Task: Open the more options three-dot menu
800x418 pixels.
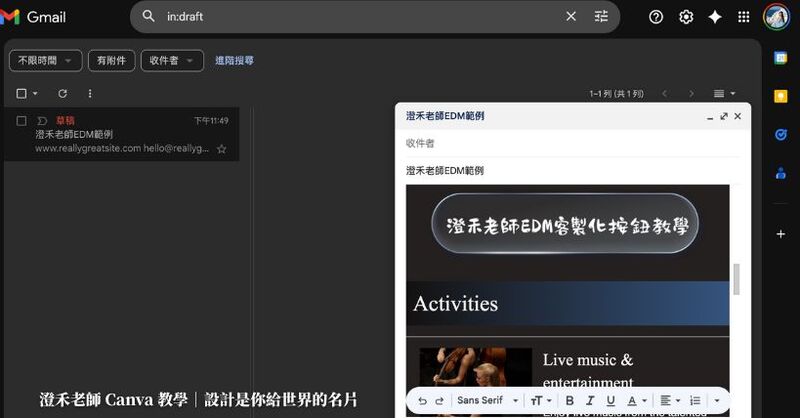Action: [90, 93]
